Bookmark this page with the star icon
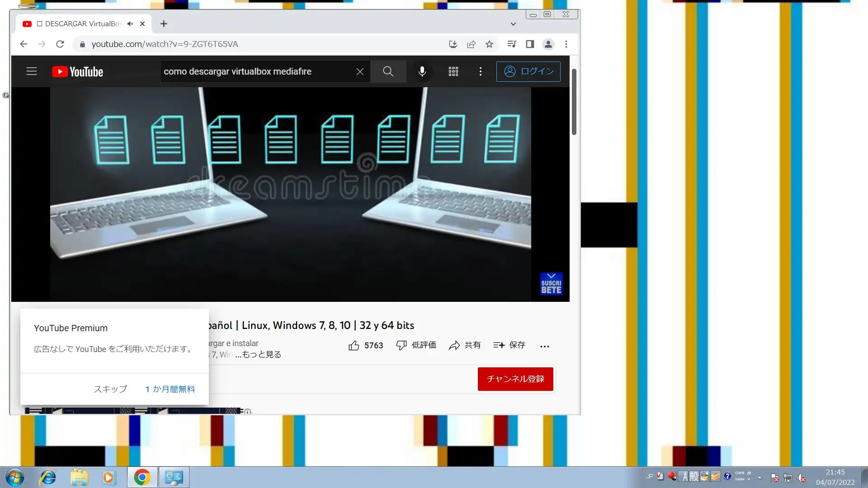Screen dimensions: 868x488 point(489,44)
